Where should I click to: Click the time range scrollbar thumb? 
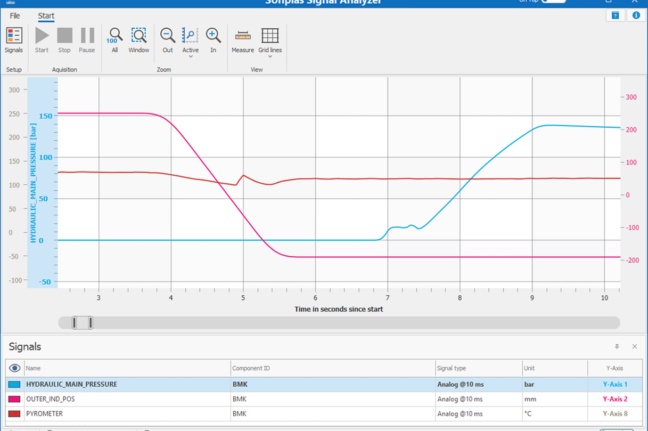(82, 323)
